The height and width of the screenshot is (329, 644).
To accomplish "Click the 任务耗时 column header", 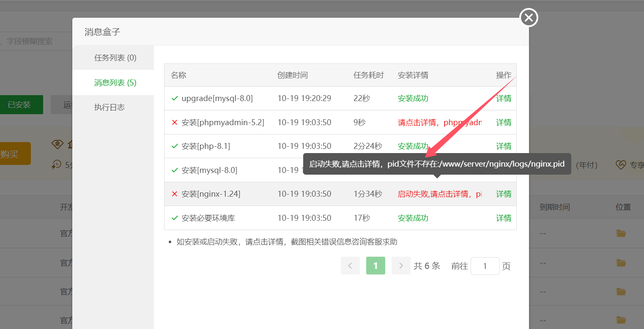I will point(369,75).
